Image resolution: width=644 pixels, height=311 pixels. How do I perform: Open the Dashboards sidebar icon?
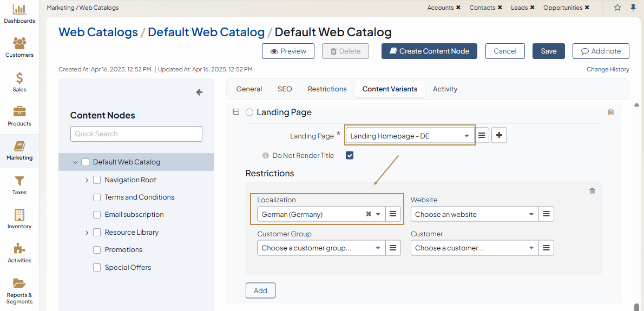pyautogui.click(x=19, y=10)
